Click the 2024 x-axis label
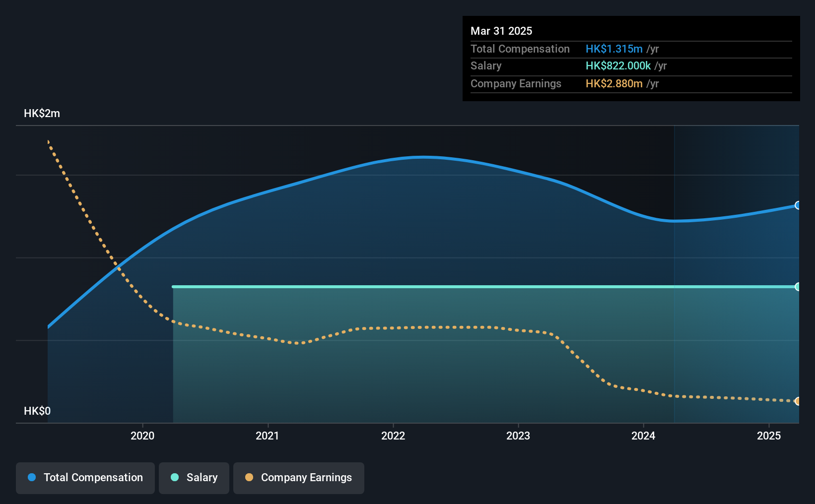The image size is (815, 504). tap(643, 436)
